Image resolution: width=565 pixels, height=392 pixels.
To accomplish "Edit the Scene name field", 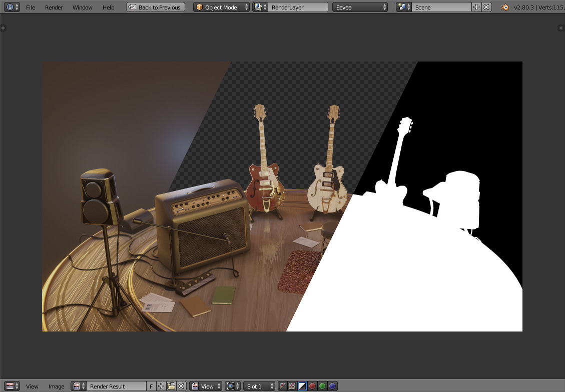I will click(441, 7).
